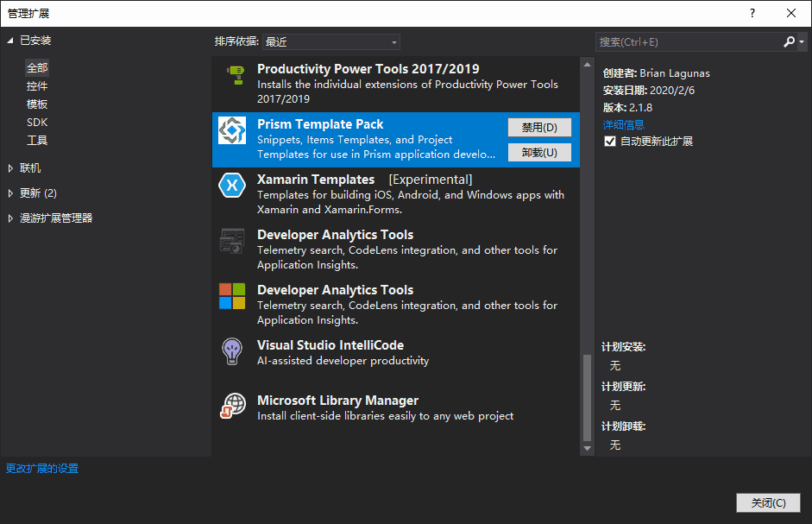The width and height of the screenshot is (812, 524).
Task: Toggle the 自动更新此扩展 checkbox
Action: (x=610, y=141)
